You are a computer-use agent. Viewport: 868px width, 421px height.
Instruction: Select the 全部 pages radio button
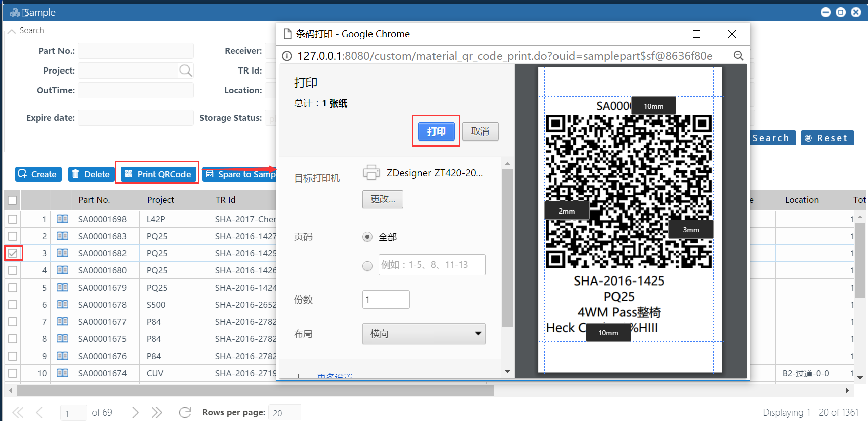point(367,237)
